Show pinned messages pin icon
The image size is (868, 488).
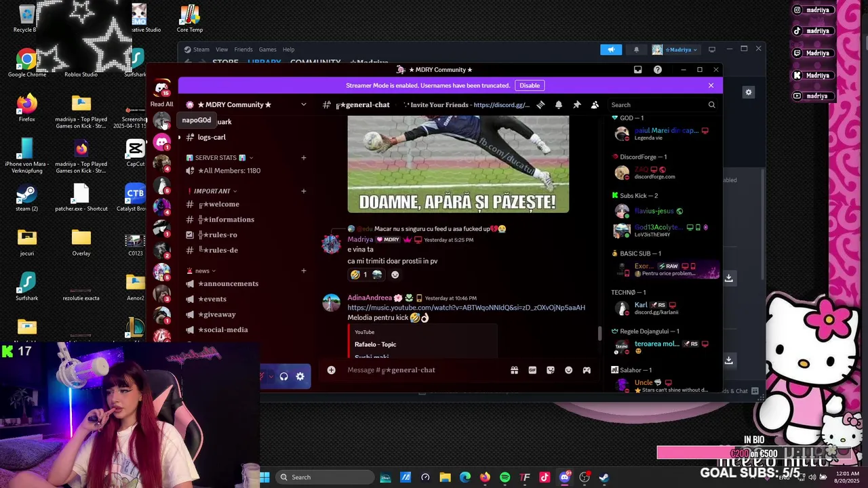tap(576, 105)
